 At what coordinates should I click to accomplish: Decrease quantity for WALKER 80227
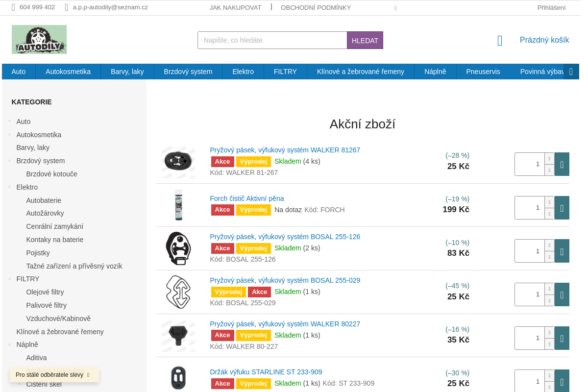pyautogui.click(x=549, y=344)
